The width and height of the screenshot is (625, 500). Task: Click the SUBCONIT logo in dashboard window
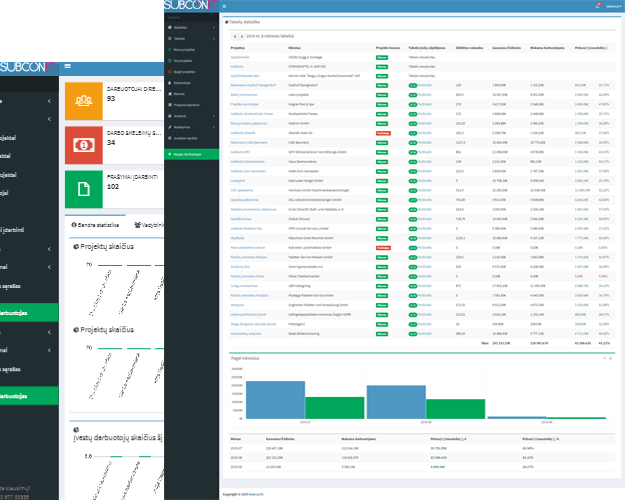[x=27, y=67]
